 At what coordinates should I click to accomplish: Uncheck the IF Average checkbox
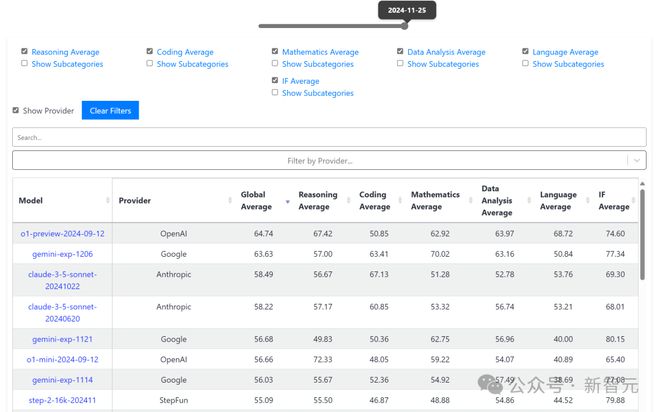click(275, 81)
